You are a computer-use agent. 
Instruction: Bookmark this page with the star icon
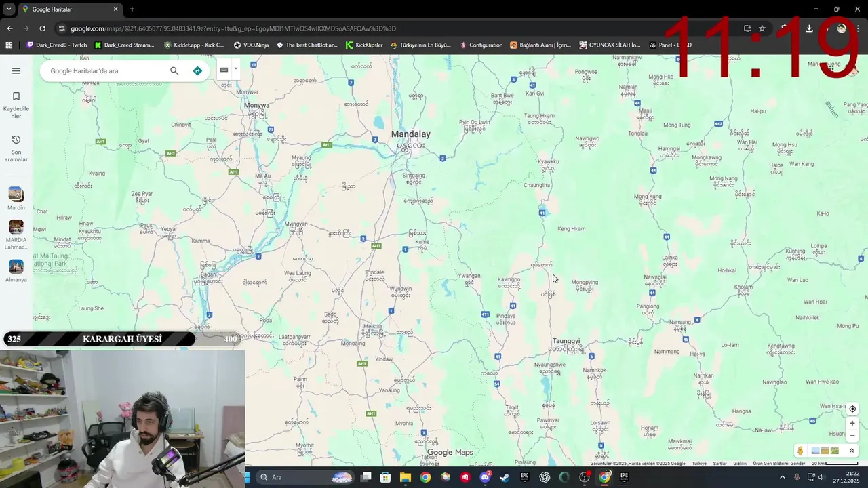pos(762,28)
